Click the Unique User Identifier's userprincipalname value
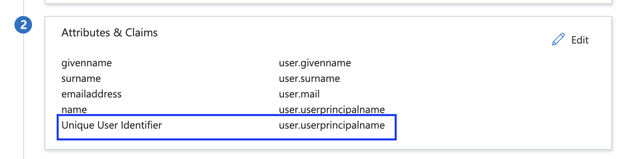 pyautogui.click(x=332, y=125)
